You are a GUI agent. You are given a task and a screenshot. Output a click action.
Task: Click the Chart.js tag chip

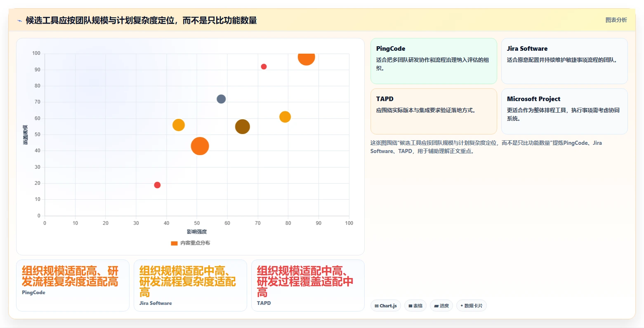click(386, 306)
